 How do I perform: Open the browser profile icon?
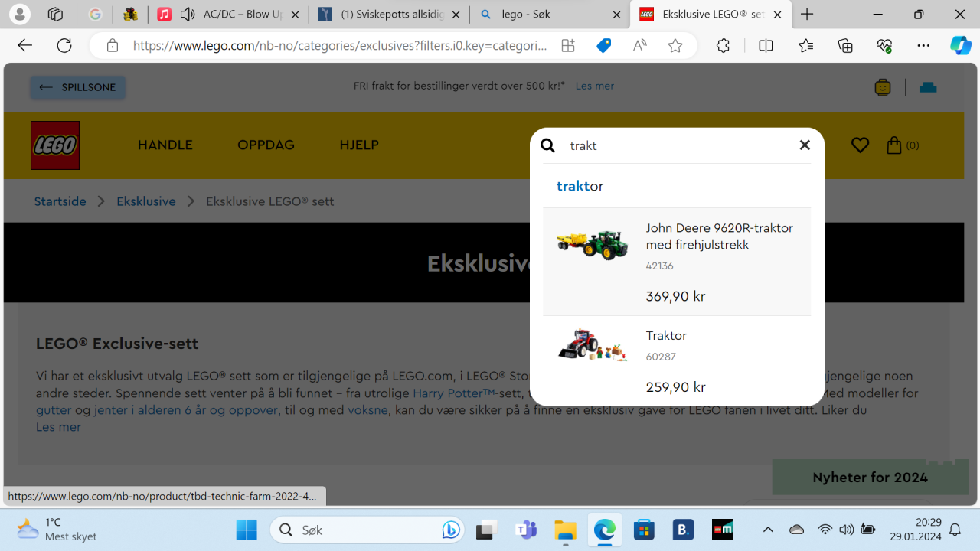(x=20, y=15)
